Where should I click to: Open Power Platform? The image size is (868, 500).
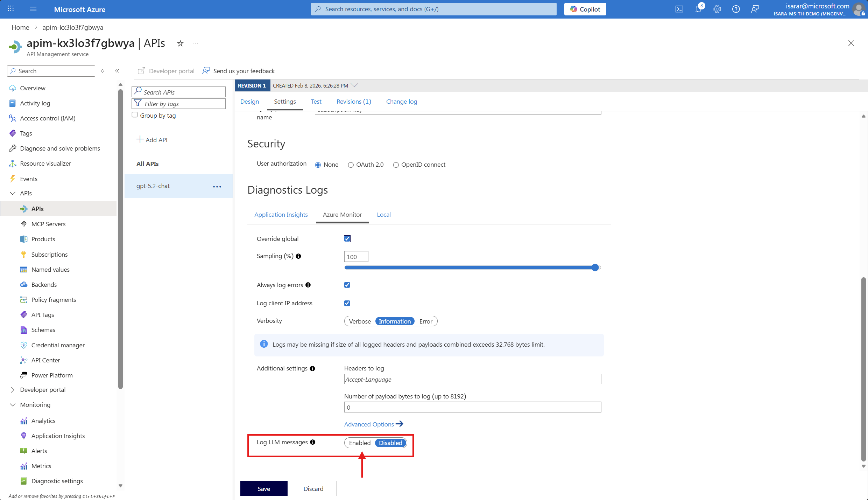point(52,375)
